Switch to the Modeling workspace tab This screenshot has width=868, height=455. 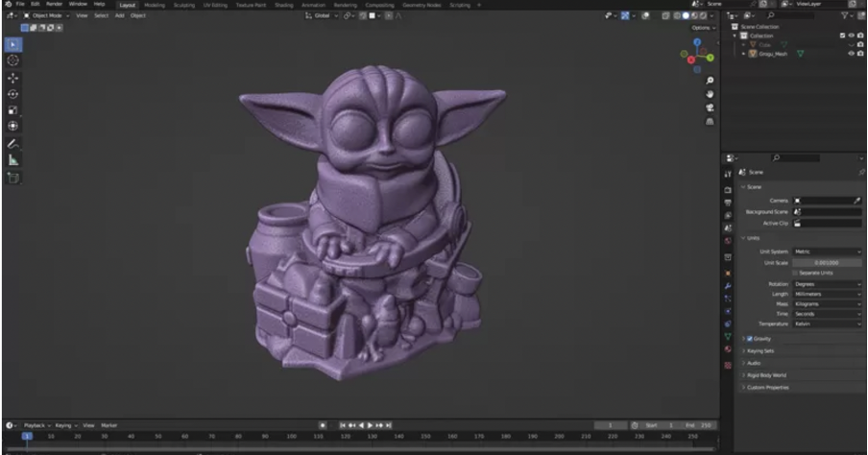click(x=155, y=5)
